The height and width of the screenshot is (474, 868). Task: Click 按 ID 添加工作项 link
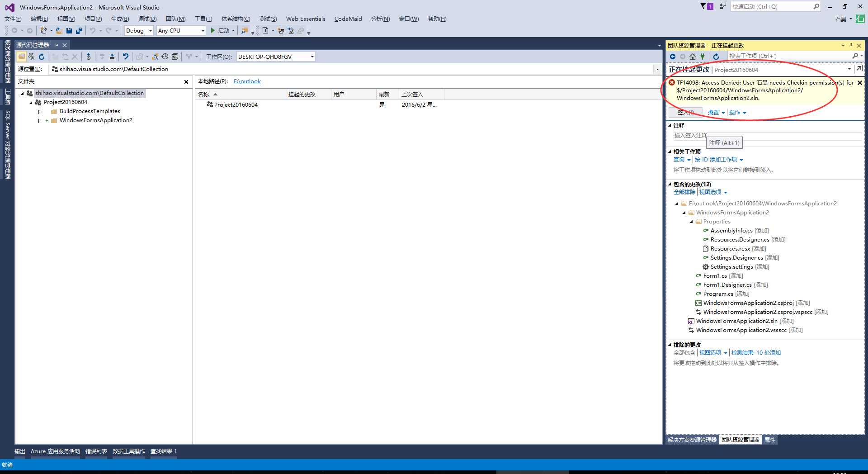(716, 160)
